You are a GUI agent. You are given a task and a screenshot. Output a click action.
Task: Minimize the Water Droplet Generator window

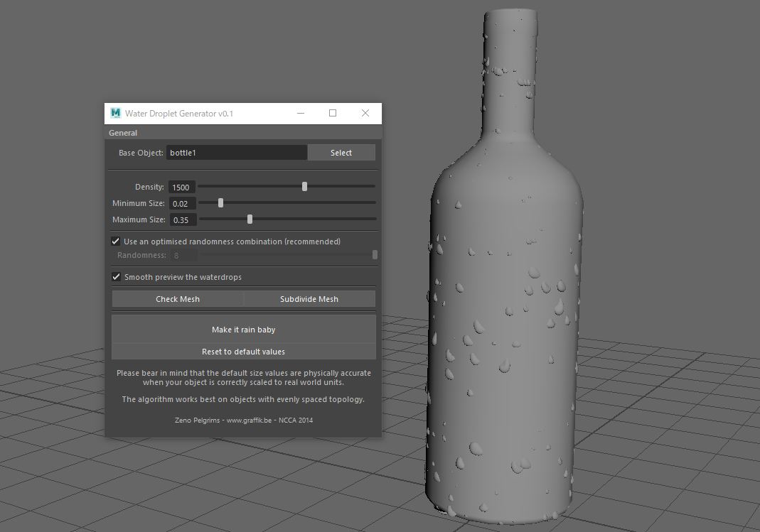click(300, 113)
